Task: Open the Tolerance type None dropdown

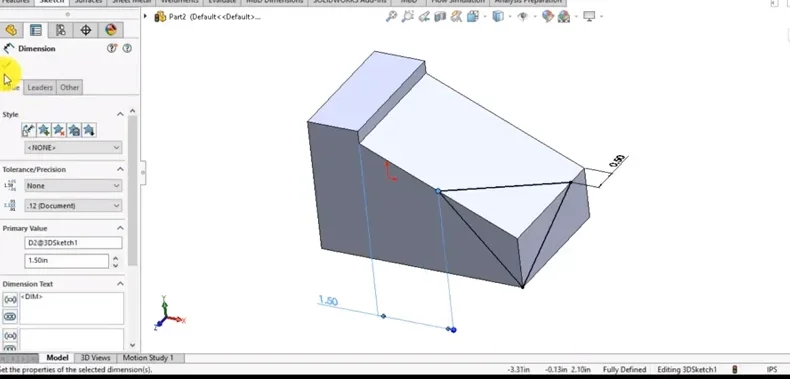Action: [73, 185]
